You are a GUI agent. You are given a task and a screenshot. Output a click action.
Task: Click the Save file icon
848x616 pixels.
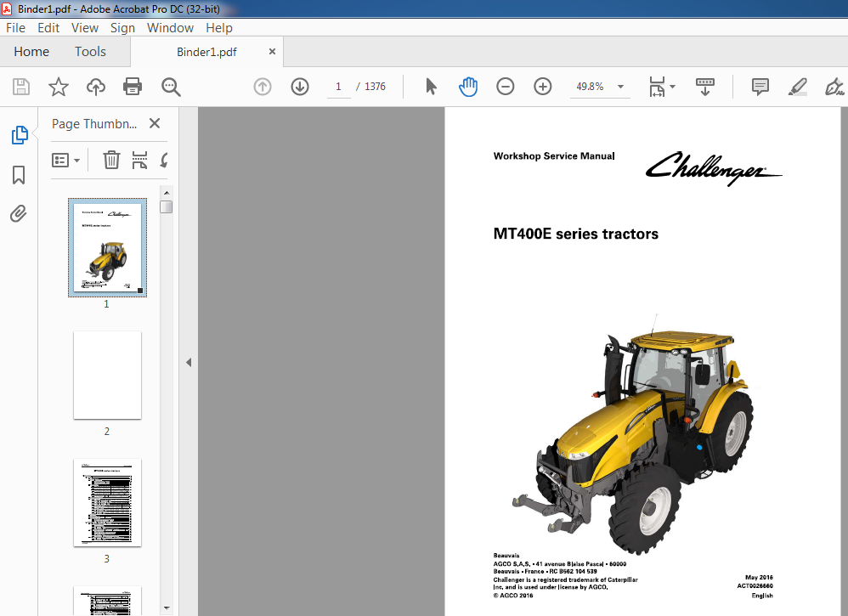point(21,87)
